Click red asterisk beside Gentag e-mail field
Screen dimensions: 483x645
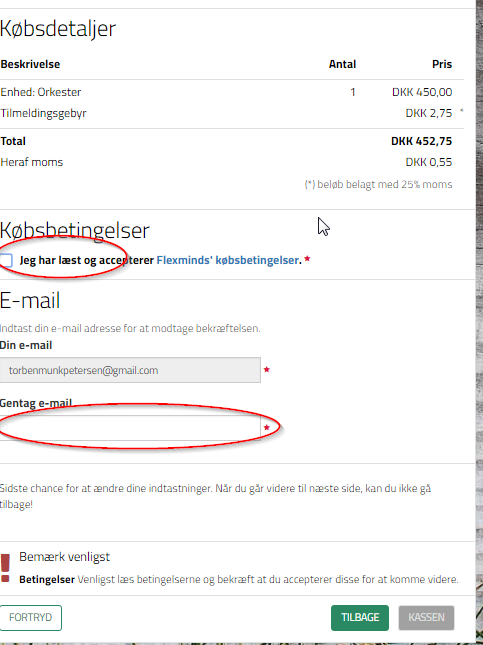(267, 427)
